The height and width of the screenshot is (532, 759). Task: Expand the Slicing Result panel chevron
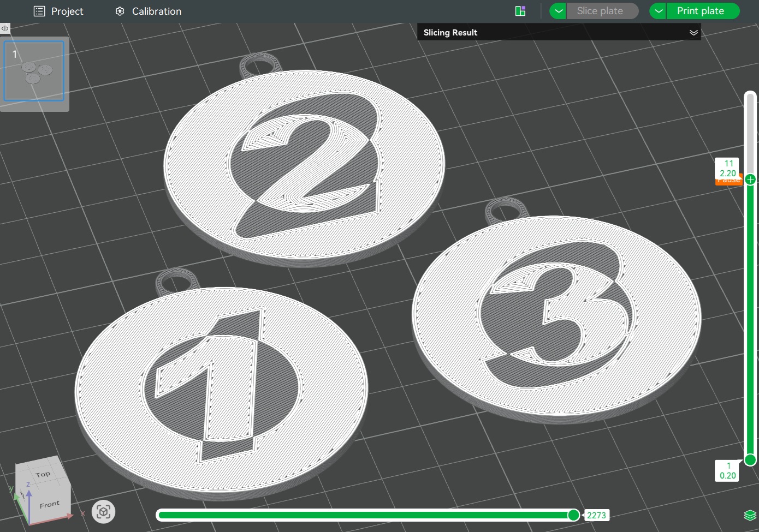pyautogui.click(x=693, y=33)
